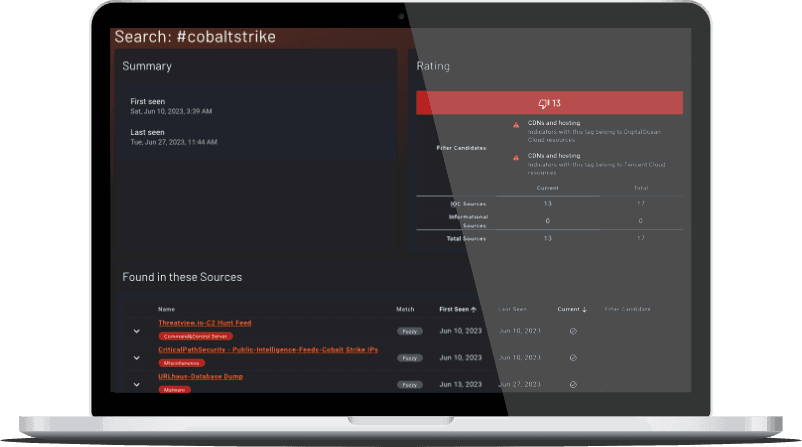Click the Current descending sort arrow
Screen dimensions: 802x447
tap(585, 309)
